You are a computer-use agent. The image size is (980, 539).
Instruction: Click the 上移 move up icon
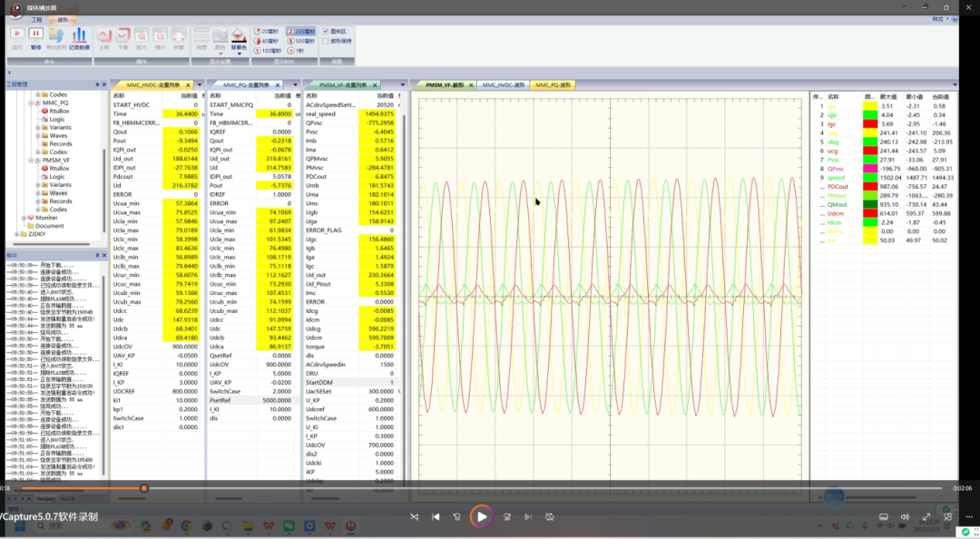coord(103,34)
